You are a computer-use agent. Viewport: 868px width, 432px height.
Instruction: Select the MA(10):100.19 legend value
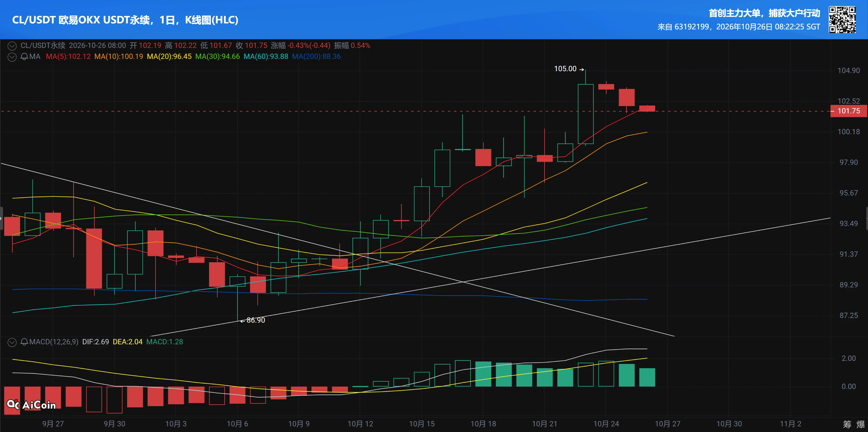pyautogui.click(x=119, y=57)
